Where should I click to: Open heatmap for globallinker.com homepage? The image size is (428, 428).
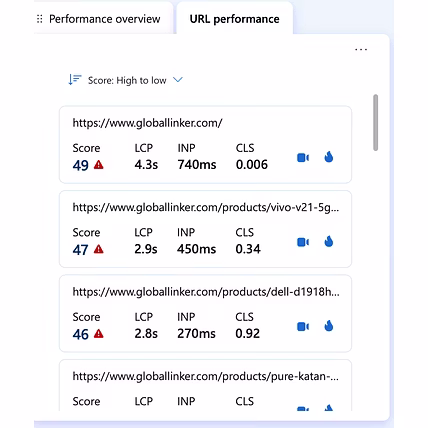click(x=329, y=157)
